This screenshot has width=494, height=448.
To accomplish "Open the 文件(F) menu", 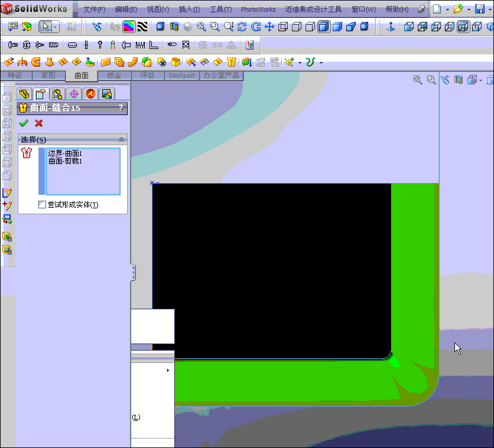I will 94,9.
